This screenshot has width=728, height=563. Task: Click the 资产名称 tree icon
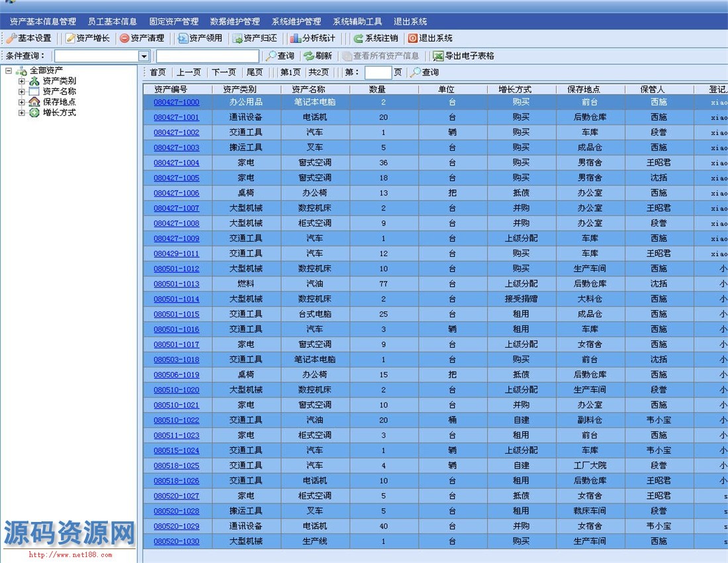tap(34, 91)
